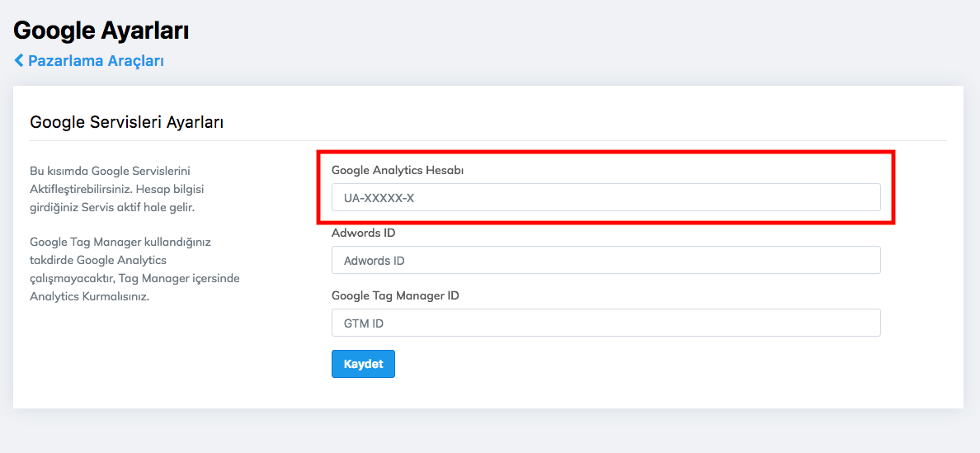Viewport: 980px width, 453px height.
Task: Select the Google Tag Manager ID field
Action: point(605,323)
